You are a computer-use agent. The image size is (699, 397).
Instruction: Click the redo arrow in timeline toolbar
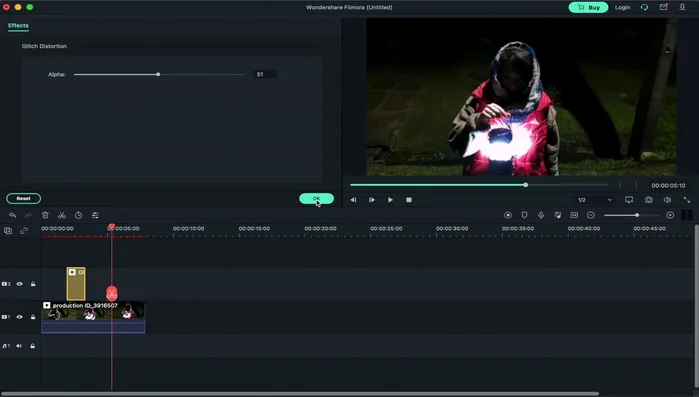29,215
